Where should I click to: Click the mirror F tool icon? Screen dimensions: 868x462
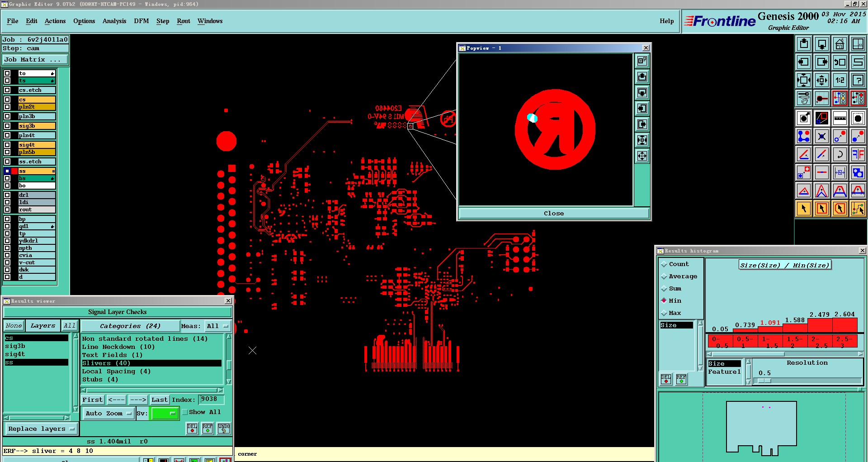[x=858, y=154]
